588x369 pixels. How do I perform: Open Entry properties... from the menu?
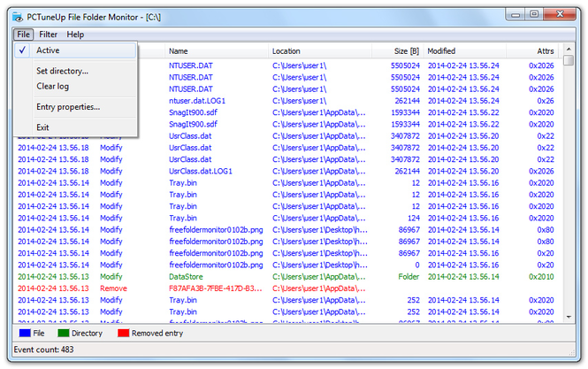68,107
